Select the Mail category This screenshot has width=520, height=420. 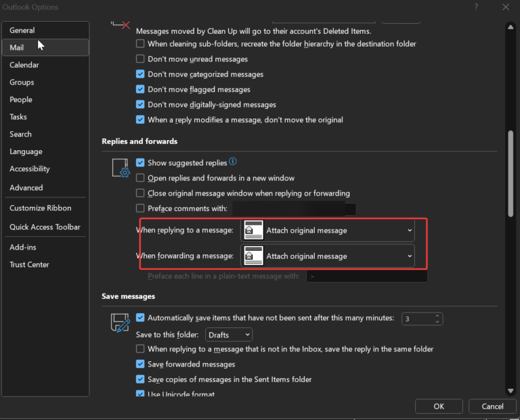45,47
